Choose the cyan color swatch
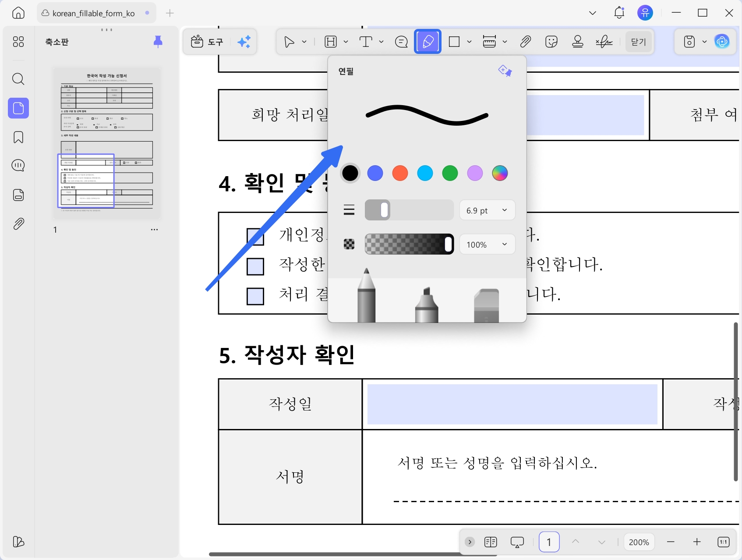The image size is (742, 560). (x=425, y=173)
